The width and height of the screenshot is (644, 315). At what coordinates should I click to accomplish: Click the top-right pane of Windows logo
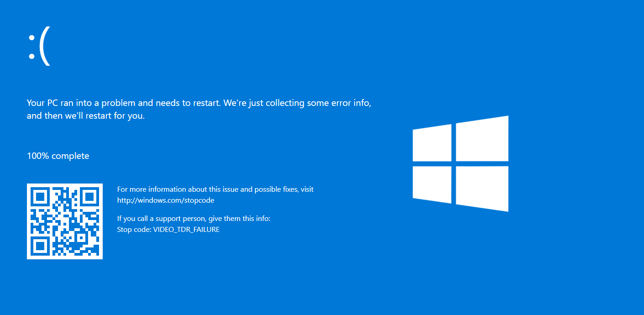[482, 139]
